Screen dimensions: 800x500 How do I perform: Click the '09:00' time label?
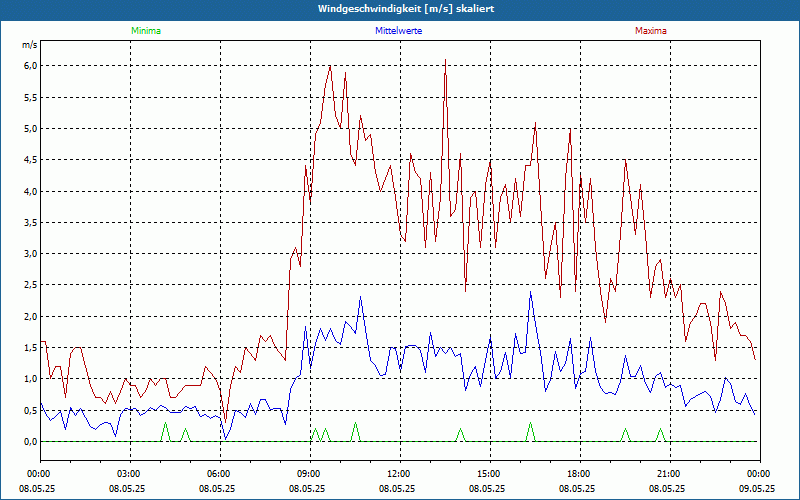310,474
